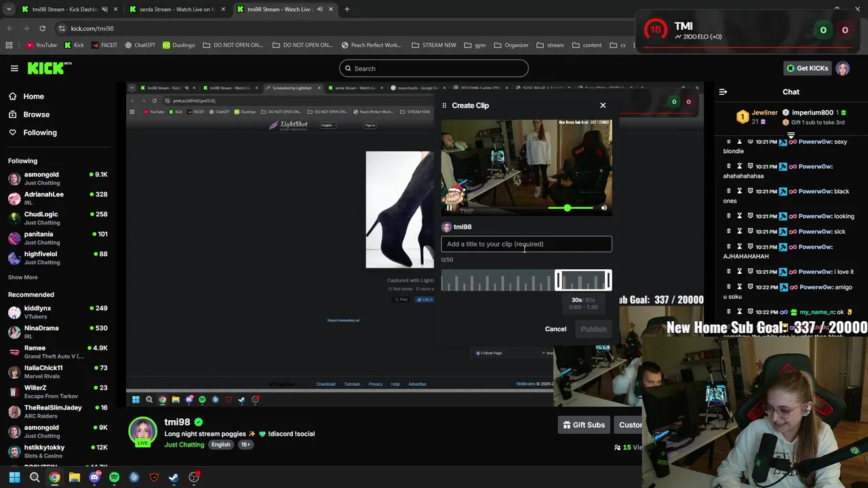Open a new browser tab
Screen dimensions: 868x488
click(x=347, y=9)
